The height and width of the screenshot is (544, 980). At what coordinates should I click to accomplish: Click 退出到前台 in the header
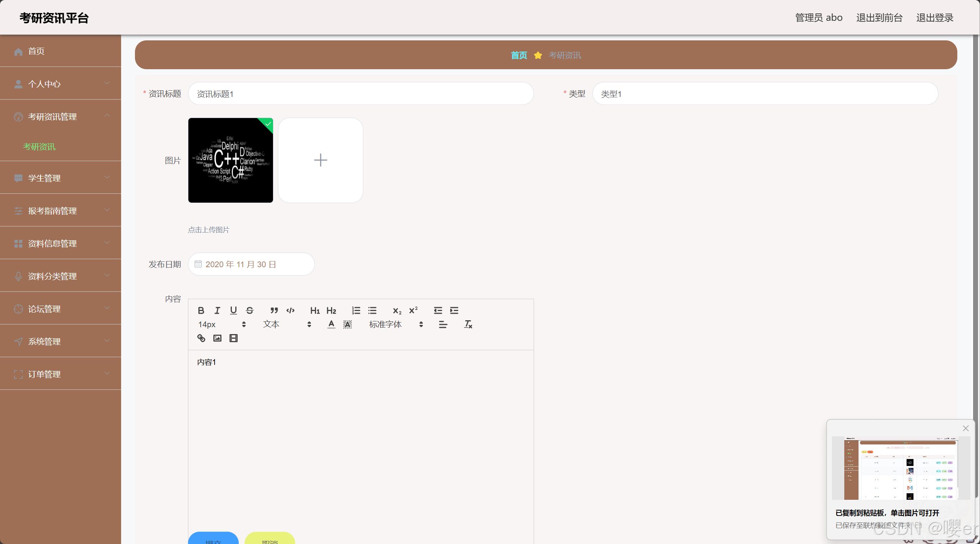point(879,18)
